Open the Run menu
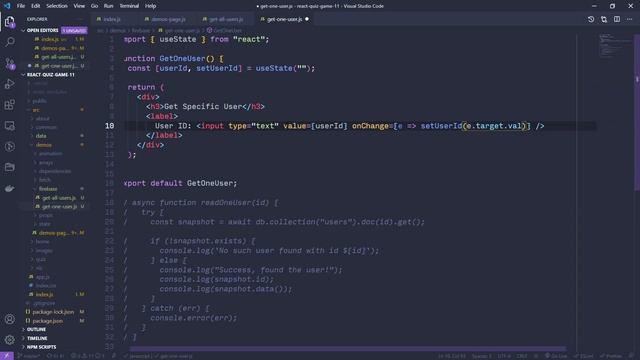Viewport: 640px width, 360px height. pyautogui.click(x=108, y=6)
